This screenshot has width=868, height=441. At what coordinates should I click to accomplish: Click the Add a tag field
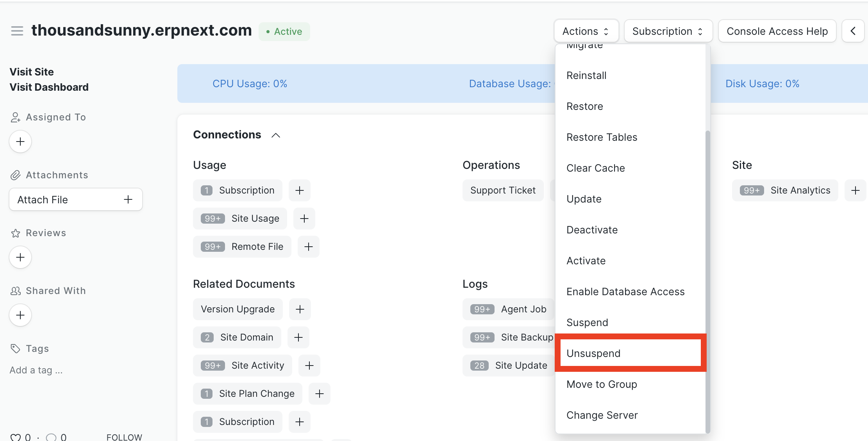[36, 370]
